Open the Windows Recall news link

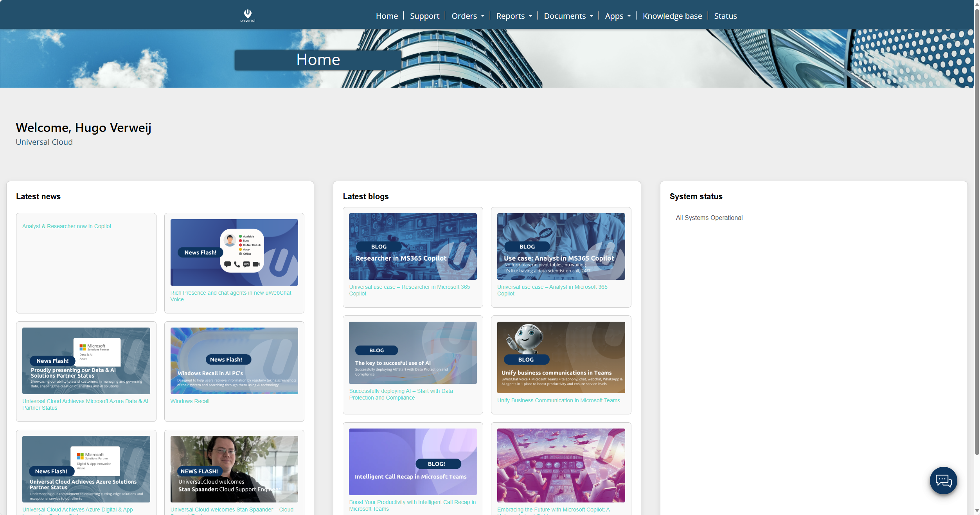point(190,401)
